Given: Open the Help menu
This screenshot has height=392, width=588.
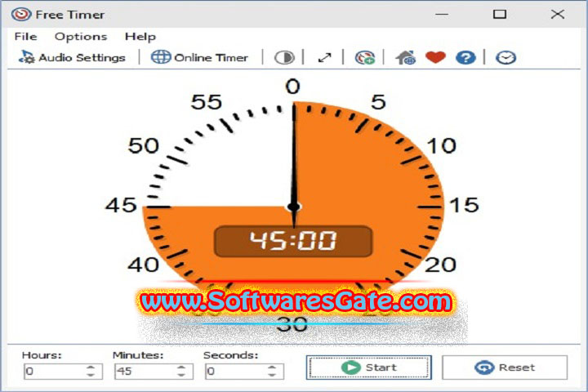Looking at the screenshot, I should pyautogui.click(x=140, y=37).
